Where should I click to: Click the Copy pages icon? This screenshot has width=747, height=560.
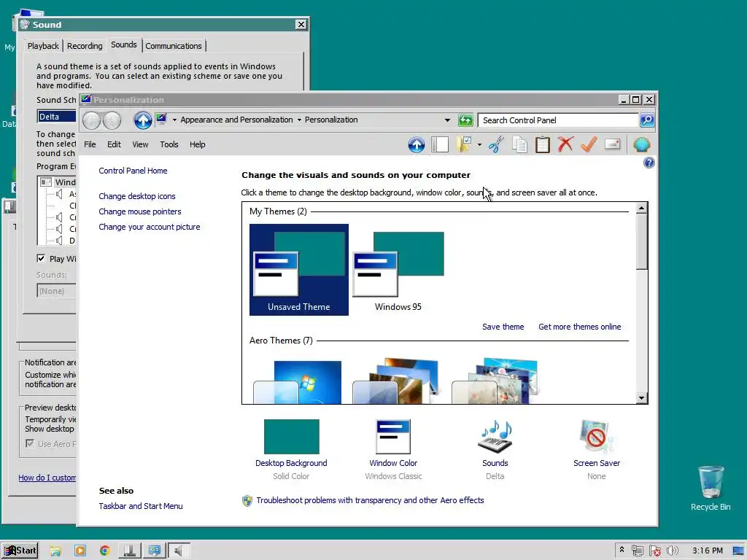pos(519,144)
